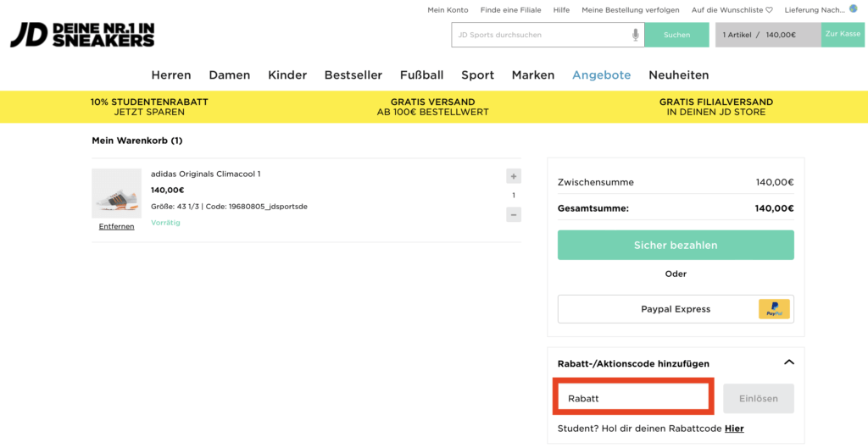Click into the Rabatt code input field
Image resolution: width=868 pixels, height=448 pixels.
coord(633,398)
